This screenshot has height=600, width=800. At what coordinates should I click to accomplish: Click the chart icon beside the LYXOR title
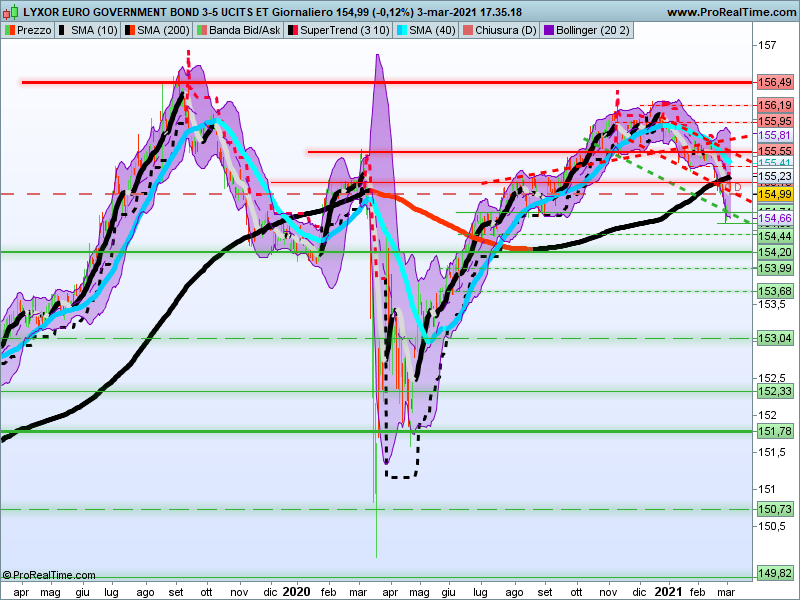pos(10,12)
